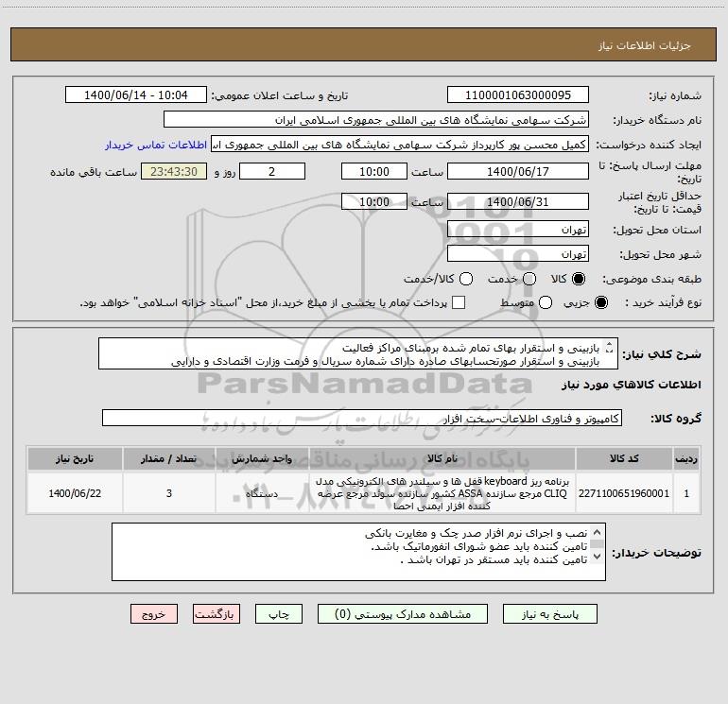Click the price validity date 1400/06/31
This screenshot has height=704, width=728.
[x=518, y=201]
